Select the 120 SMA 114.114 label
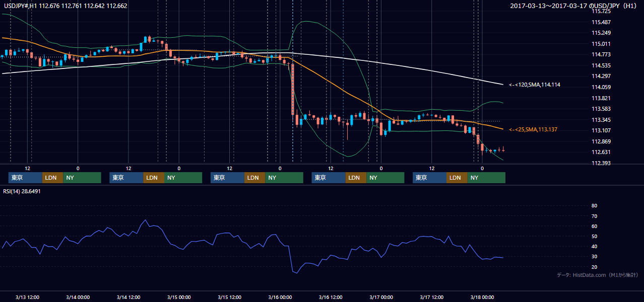Image resolution: width=644 pixels, height=302 pixels. tap(535, 85)
